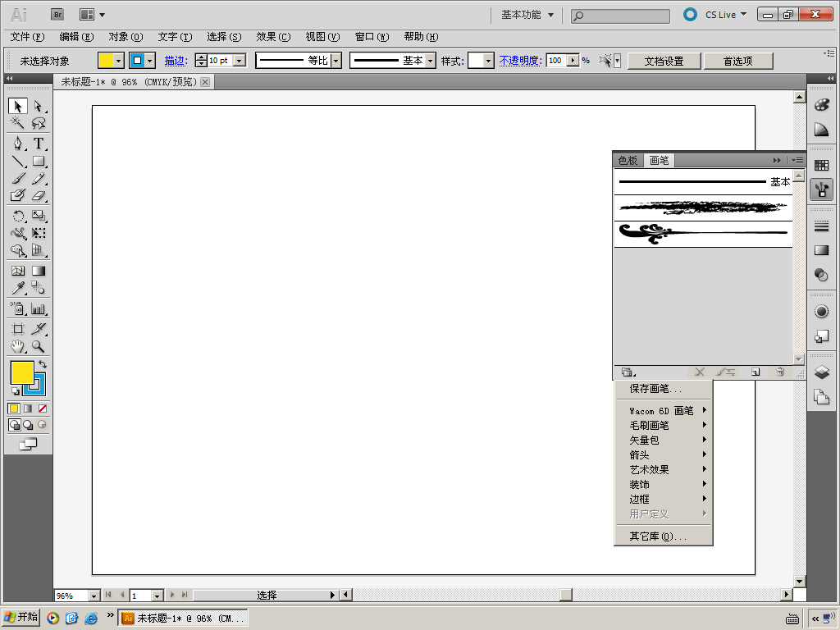
Task: Open the CS Live menu
Action: (x=725, y=15)
